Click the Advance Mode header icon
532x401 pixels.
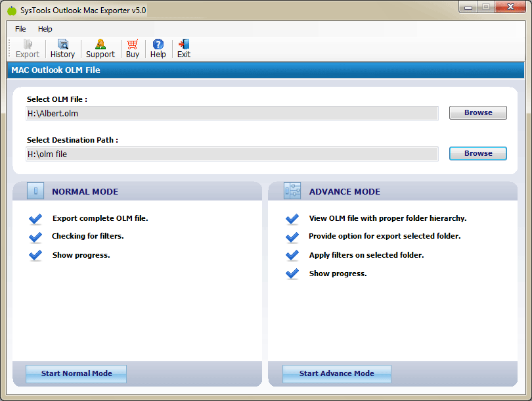point(292,191)
